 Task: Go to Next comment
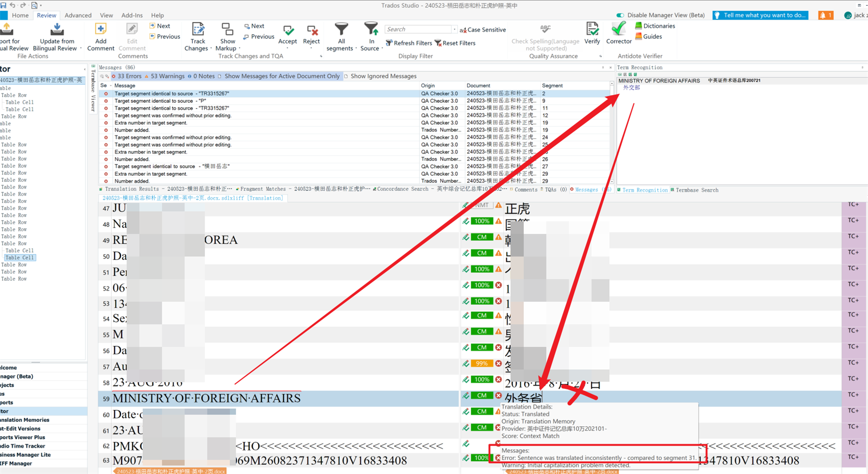click(160, 26)
